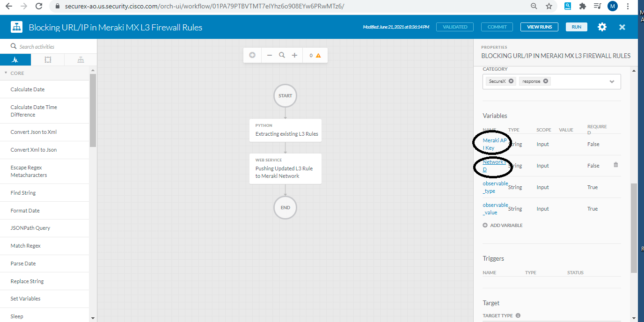The height and width of the screenshot is (322, 644).
Task: Open the Meraki API Key variable
Action: (x=495, y=144)
